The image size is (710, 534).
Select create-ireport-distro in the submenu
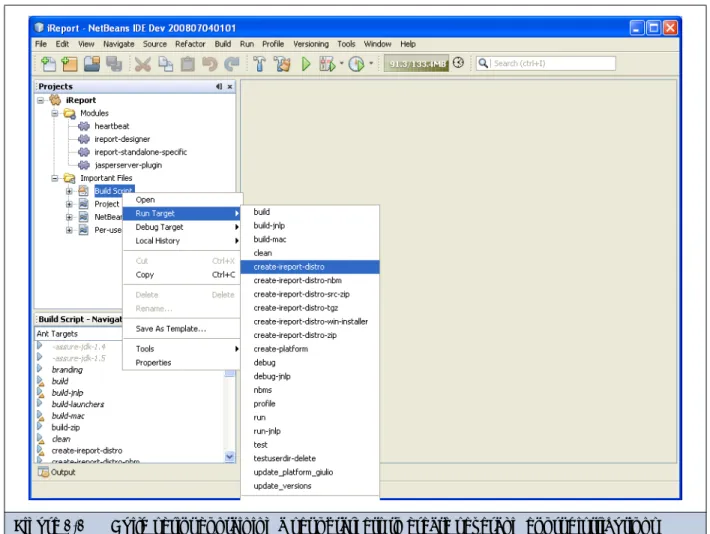click(x=310, y=267)
